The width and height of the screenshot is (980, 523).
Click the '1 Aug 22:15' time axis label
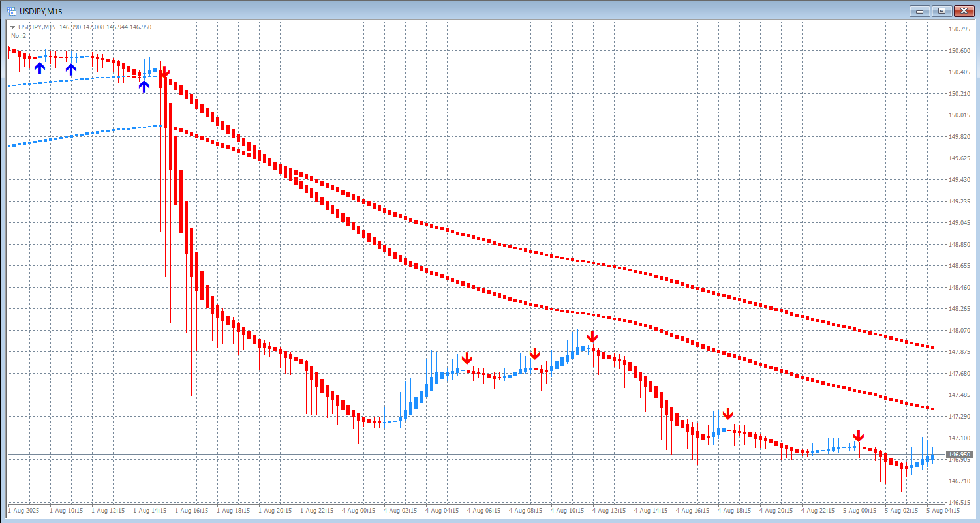pos(317,511)
